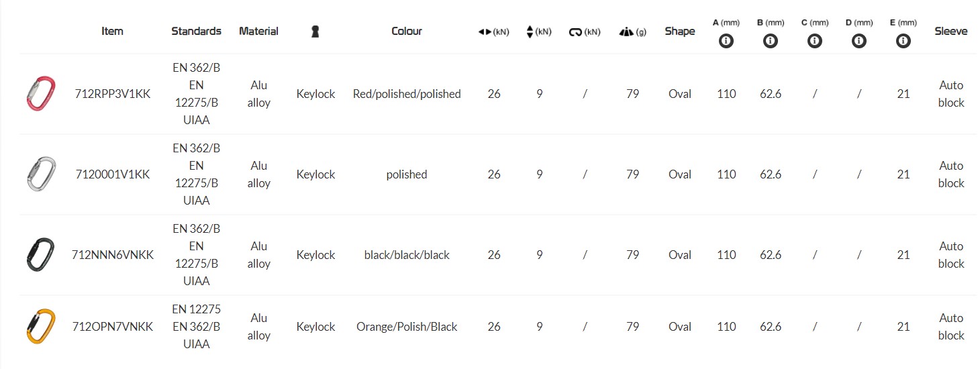Click the info icon under B (mm)
980x369 pixels.
(x=771, y=41)
